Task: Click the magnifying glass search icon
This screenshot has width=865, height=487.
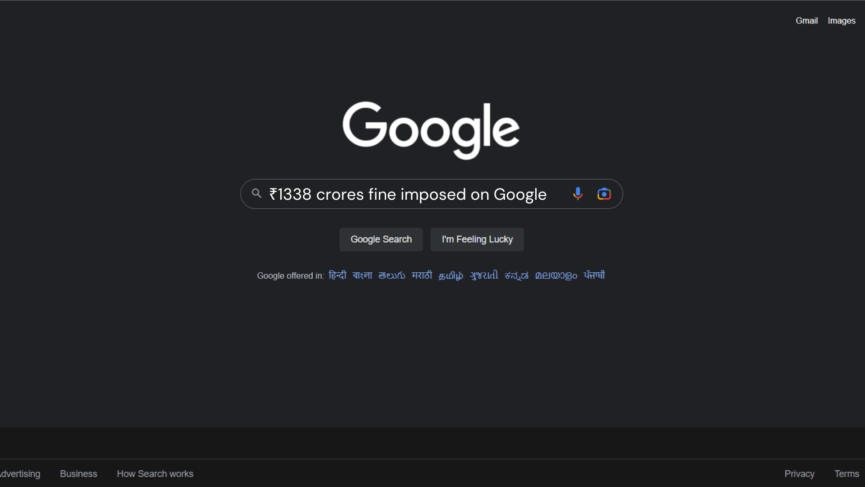Action: (257, 194)
